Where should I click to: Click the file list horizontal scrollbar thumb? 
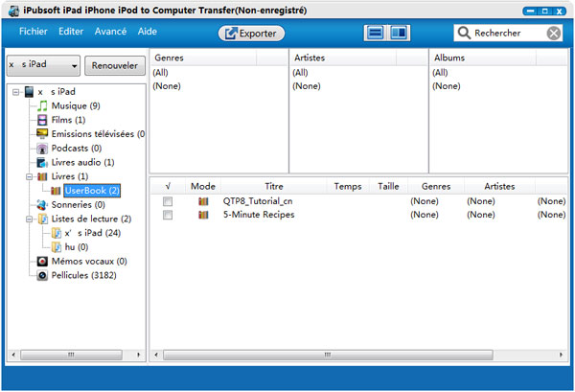coord(328,355)
